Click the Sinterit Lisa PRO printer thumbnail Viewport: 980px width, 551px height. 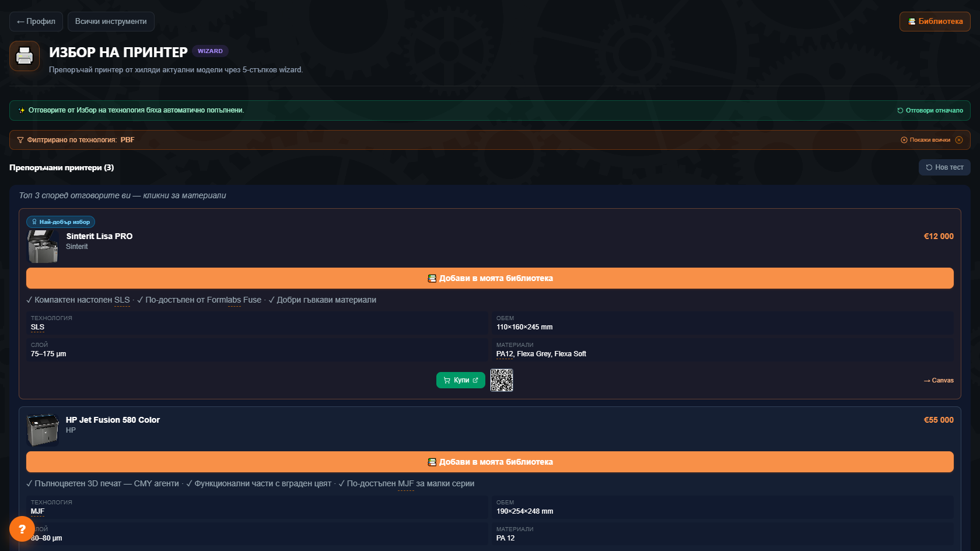pos(43,247)
